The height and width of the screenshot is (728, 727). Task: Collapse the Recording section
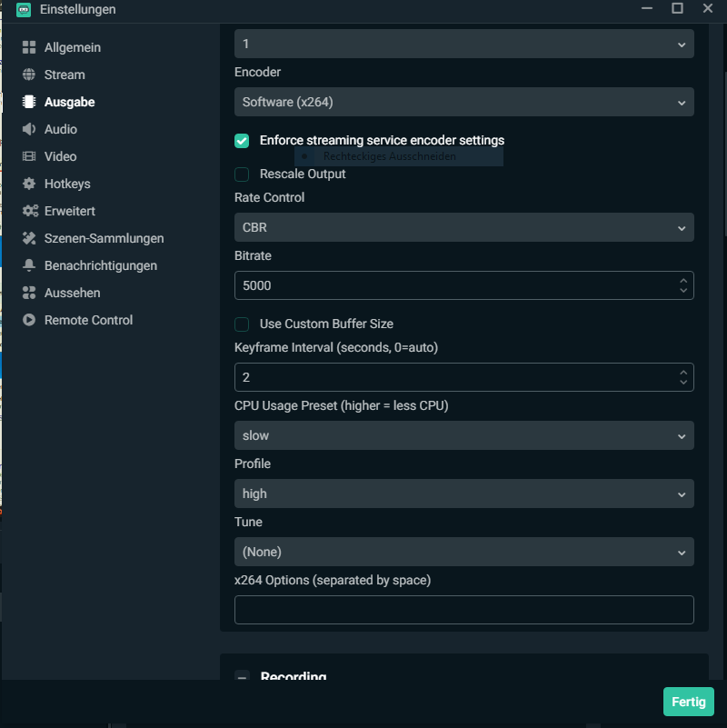click(x=243, y=676)
